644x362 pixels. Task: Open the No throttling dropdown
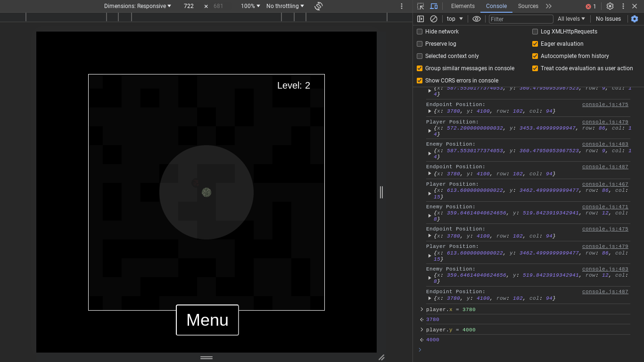click(x=285, y=6)
